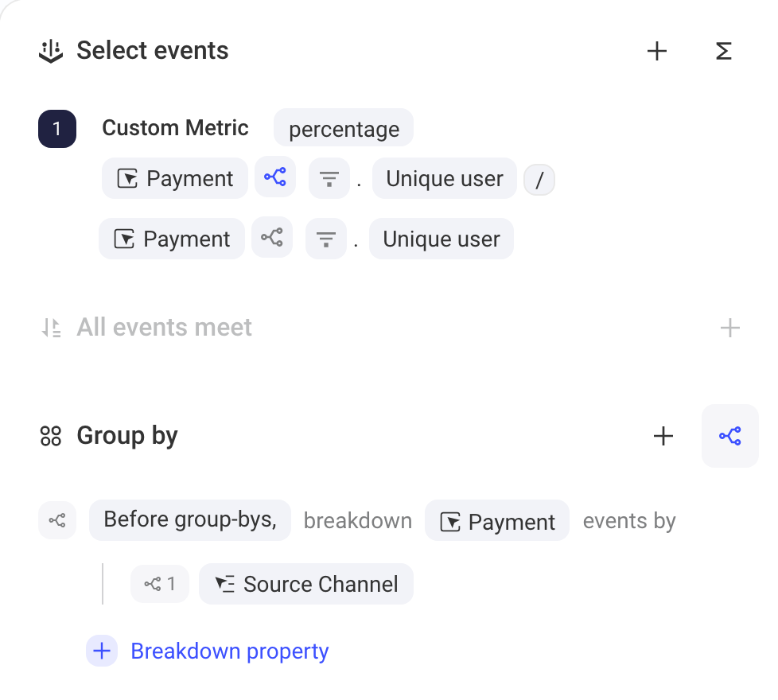The width and height of the screenshot is (778, 700).
Task: Open filter icon on second Payment row
Action: [x=326, y=239]
